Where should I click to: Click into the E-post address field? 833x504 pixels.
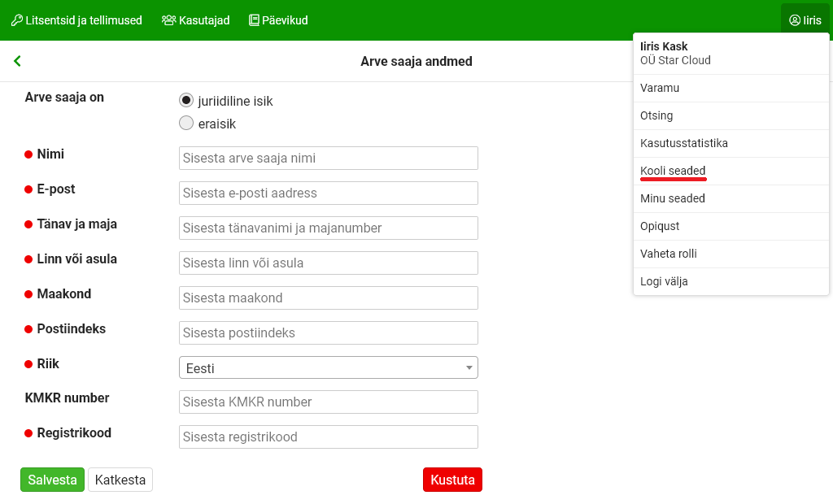click(328, 193)
